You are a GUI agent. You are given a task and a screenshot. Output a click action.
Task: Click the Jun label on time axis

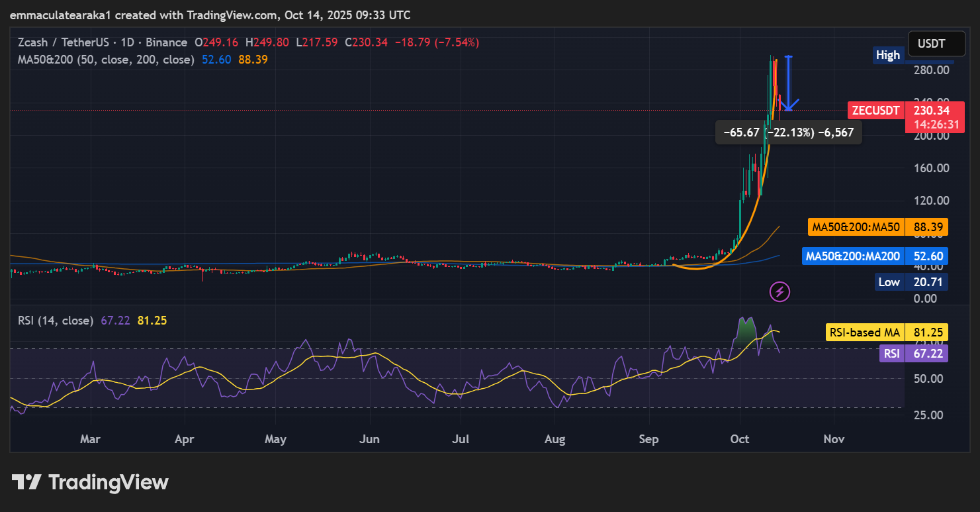pos(371,439)
